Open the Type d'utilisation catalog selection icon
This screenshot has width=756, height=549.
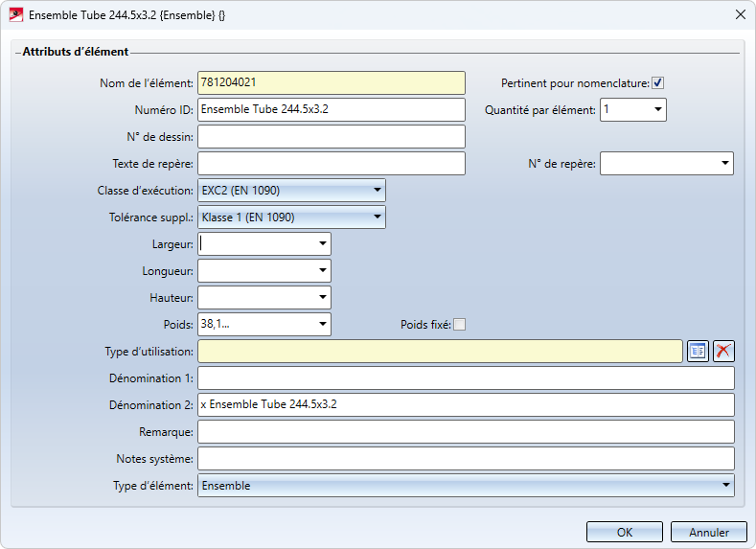698,352
